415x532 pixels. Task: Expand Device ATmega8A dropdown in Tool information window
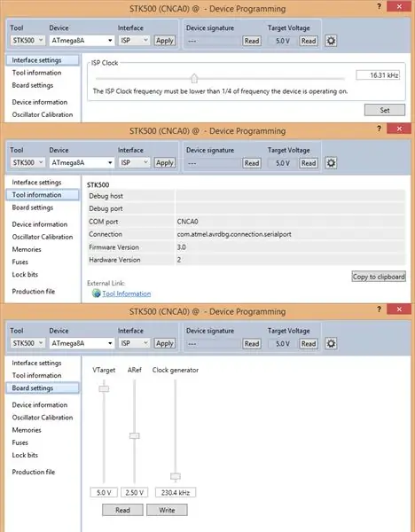pos(82,162)
